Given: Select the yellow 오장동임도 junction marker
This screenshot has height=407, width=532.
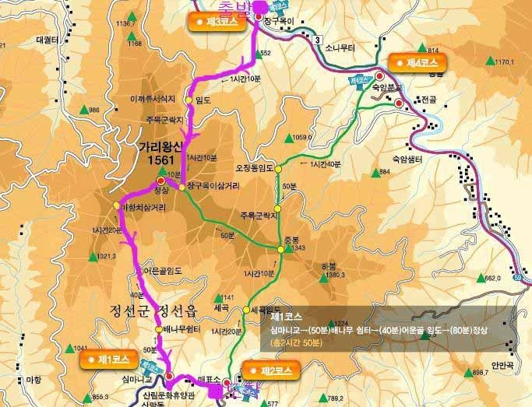Looking at the screenshot, I should 278,169.
